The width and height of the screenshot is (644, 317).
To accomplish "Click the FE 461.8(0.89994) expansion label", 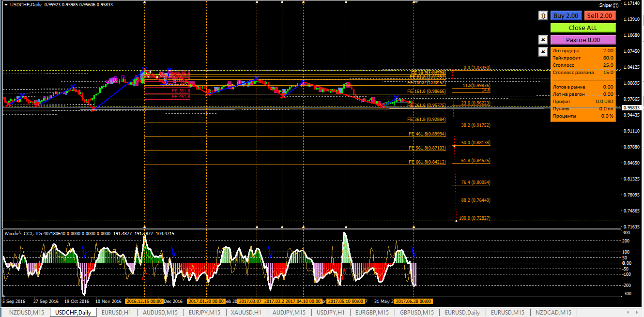I will click(427, 134).
